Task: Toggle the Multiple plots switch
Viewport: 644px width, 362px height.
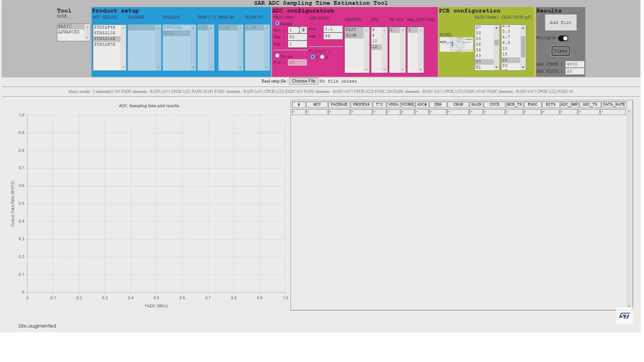Action: [563, 38]
